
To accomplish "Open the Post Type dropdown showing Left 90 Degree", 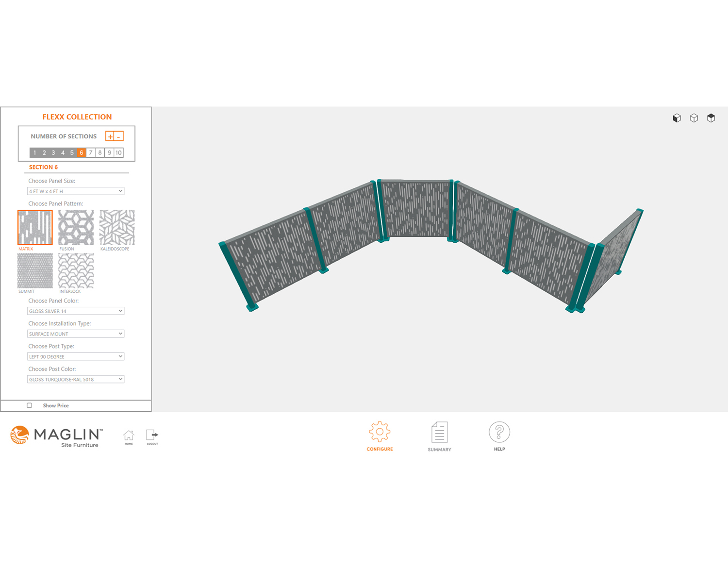I will click(76, 357).
